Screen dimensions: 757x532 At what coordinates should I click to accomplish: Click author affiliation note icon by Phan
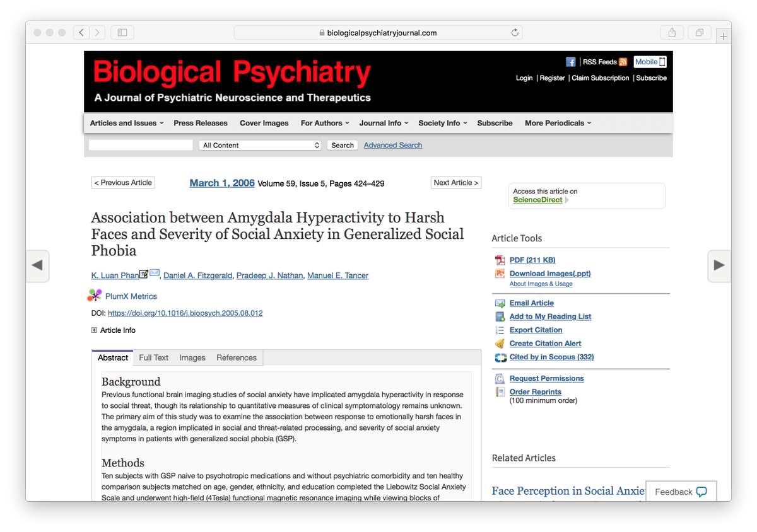144,274
